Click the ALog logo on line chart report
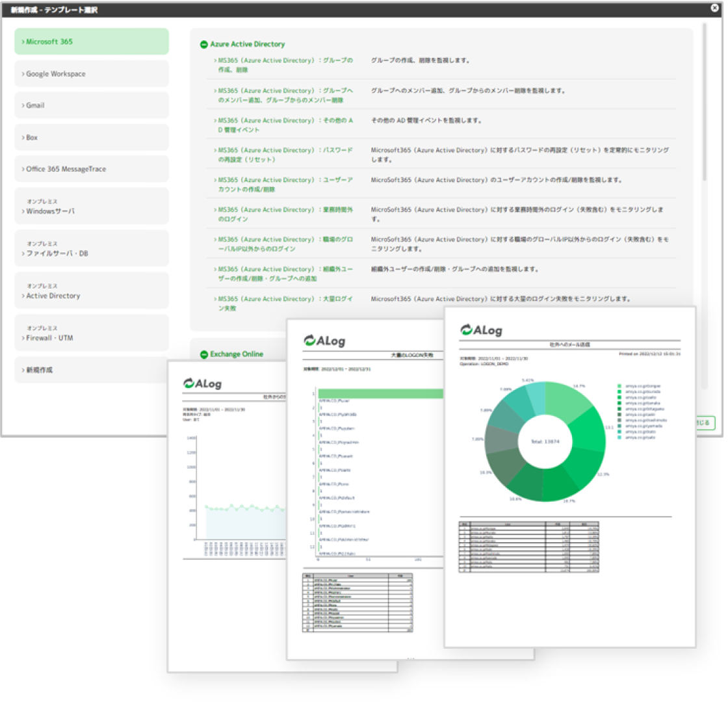728x702 pixels. click(202, 383)
